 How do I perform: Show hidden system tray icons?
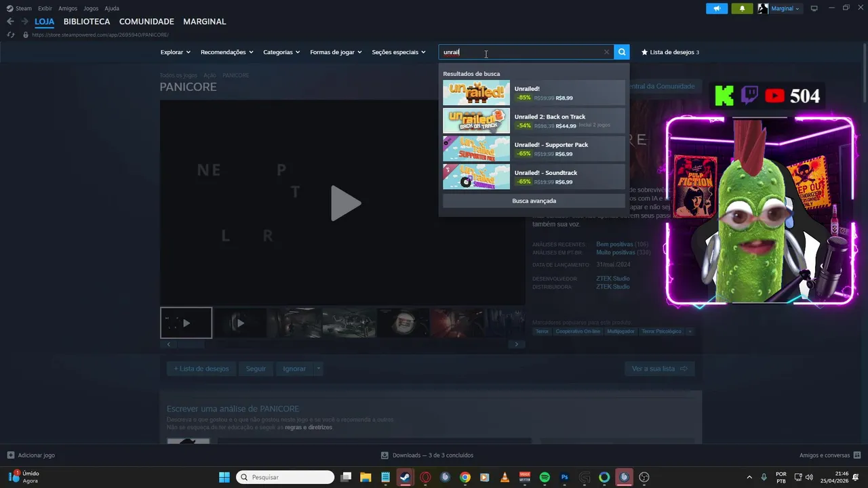click(x=749, y=477)
